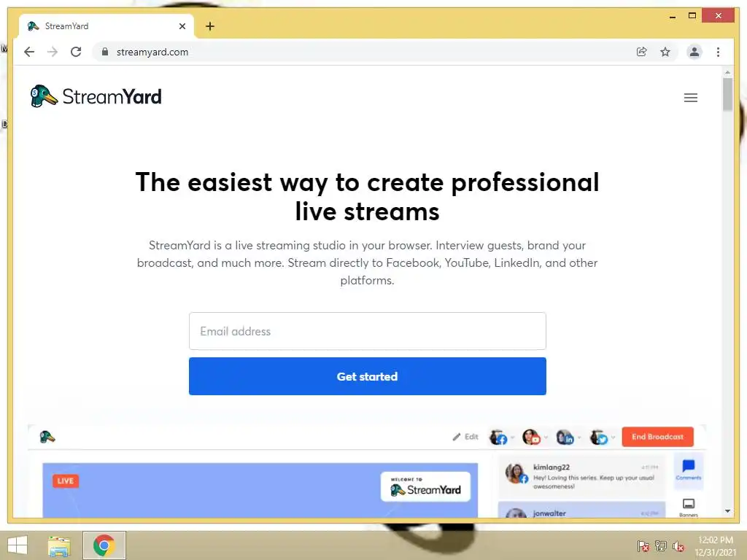747x560 pixels.
Task: Open Chrome three-dot menu
Action: 718,52
